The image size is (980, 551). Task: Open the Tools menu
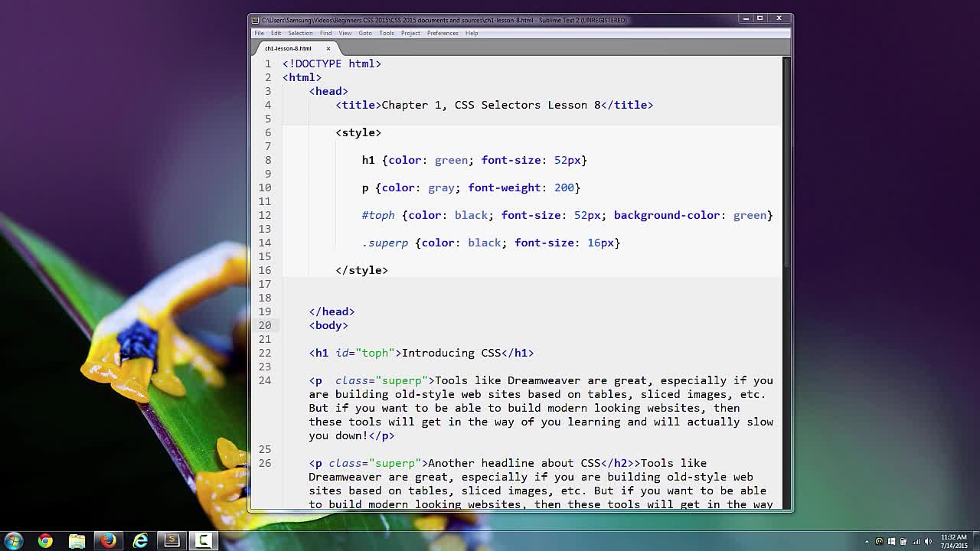click(x=387, y=33)
